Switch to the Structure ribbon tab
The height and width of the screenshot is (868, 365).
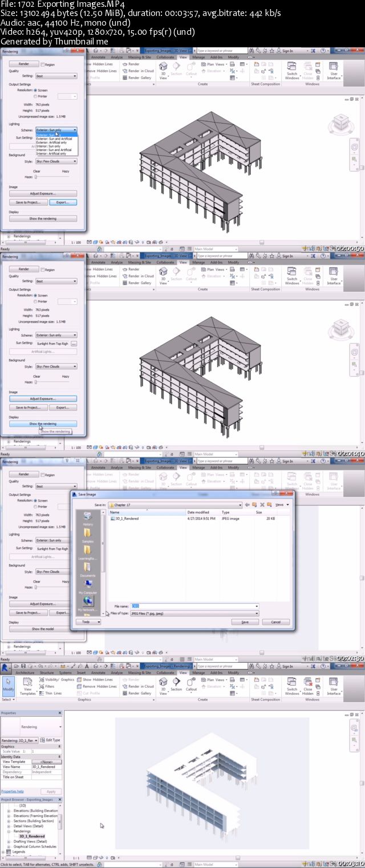pyautogui.click(x=47, y=673)
